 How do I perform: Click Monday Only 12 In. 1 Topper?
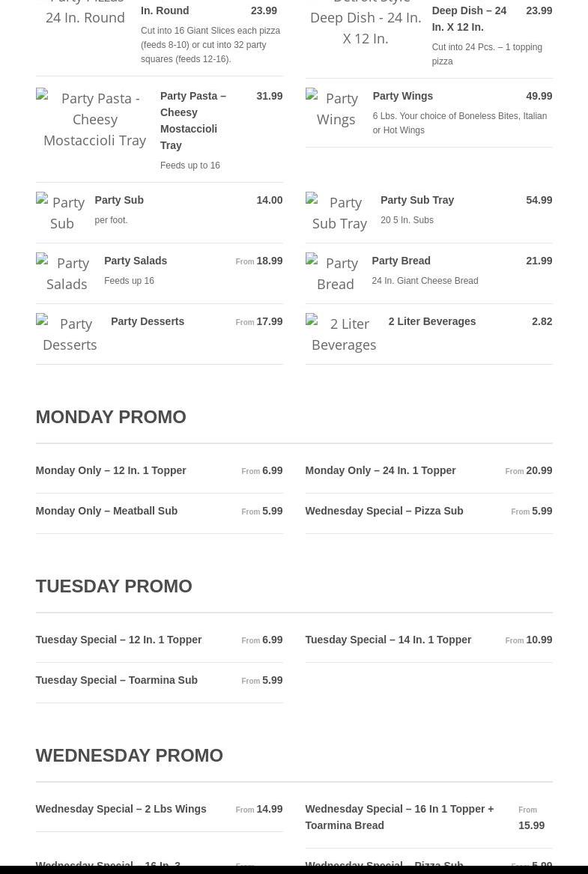111,470
